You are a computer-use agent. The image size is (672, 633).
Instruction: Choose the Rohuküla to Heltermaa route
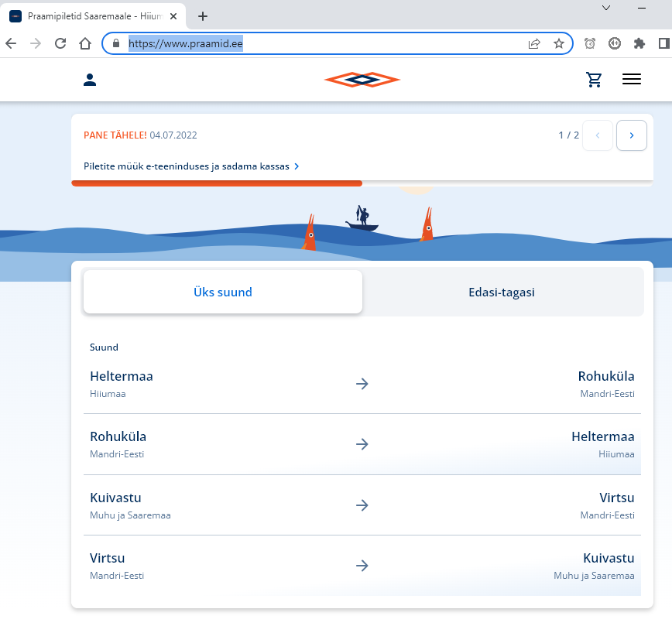pyautogui.click(x=362, y=444)
